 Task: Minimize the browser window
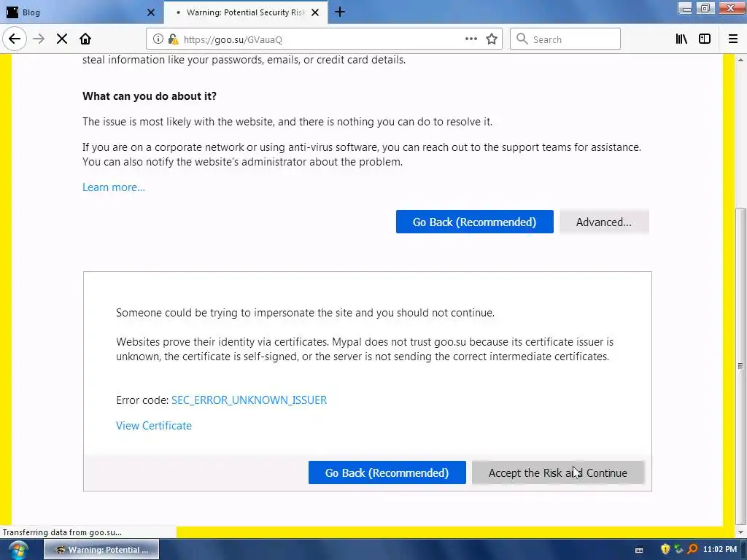pyautogui.click(x=685, y=8)
